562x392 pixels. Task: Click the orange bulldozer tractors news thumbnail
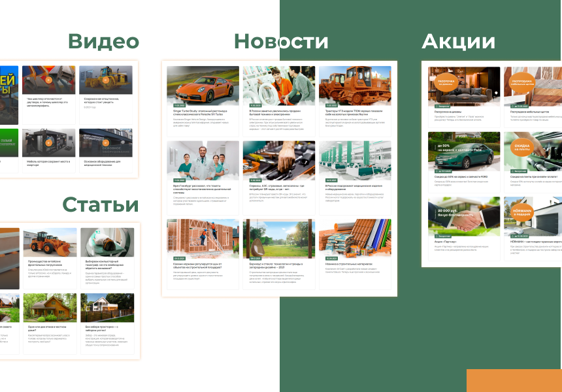tap(355, 85)
